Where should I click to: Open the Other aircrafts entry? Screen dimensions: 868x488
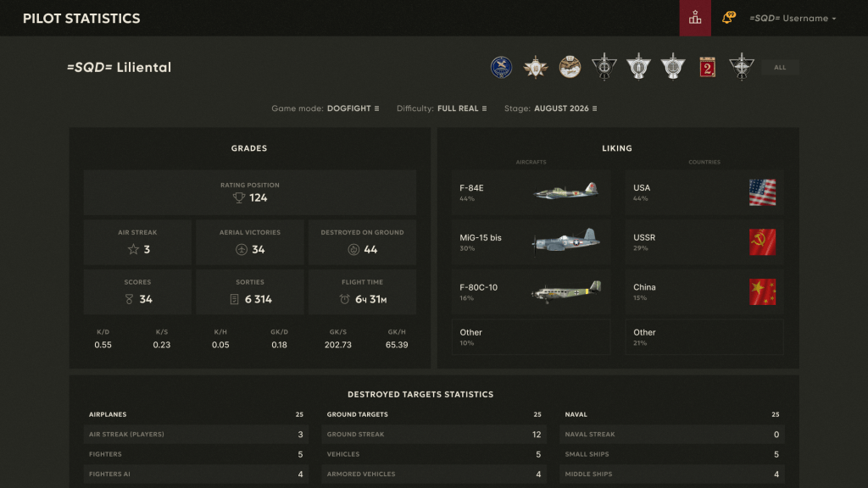coord(531,337)
